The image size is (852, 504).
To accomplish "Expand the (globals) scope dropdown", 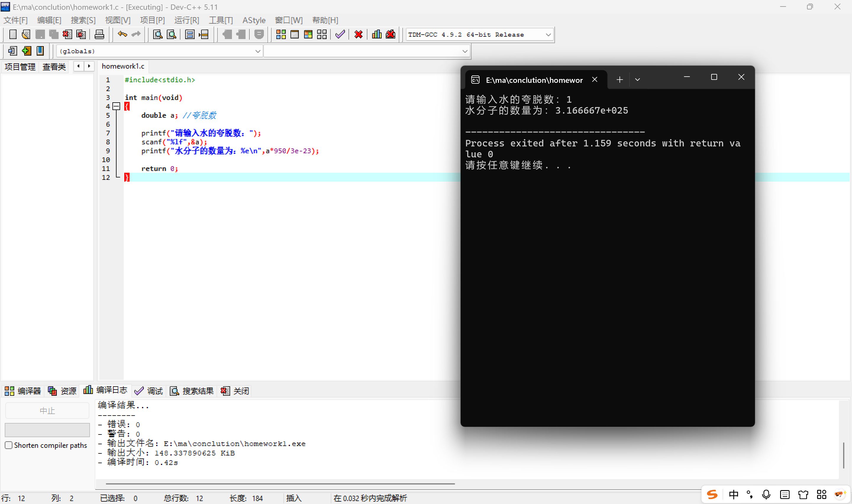I will (258, 51).
